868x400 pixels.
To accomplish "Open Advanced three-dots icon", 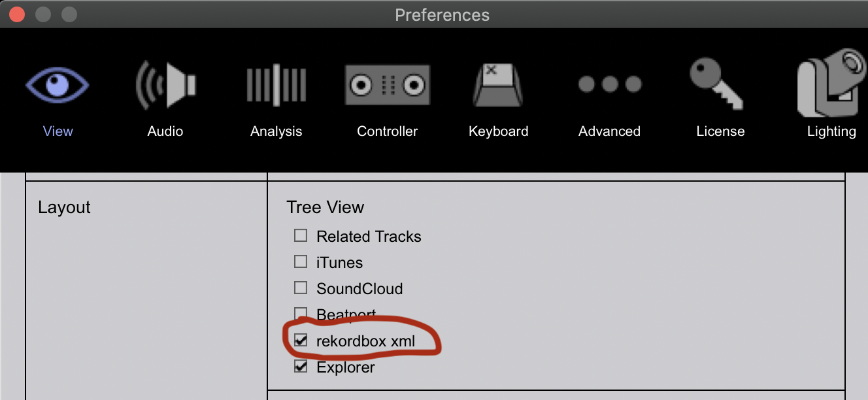I will click(x=609, y=84).
